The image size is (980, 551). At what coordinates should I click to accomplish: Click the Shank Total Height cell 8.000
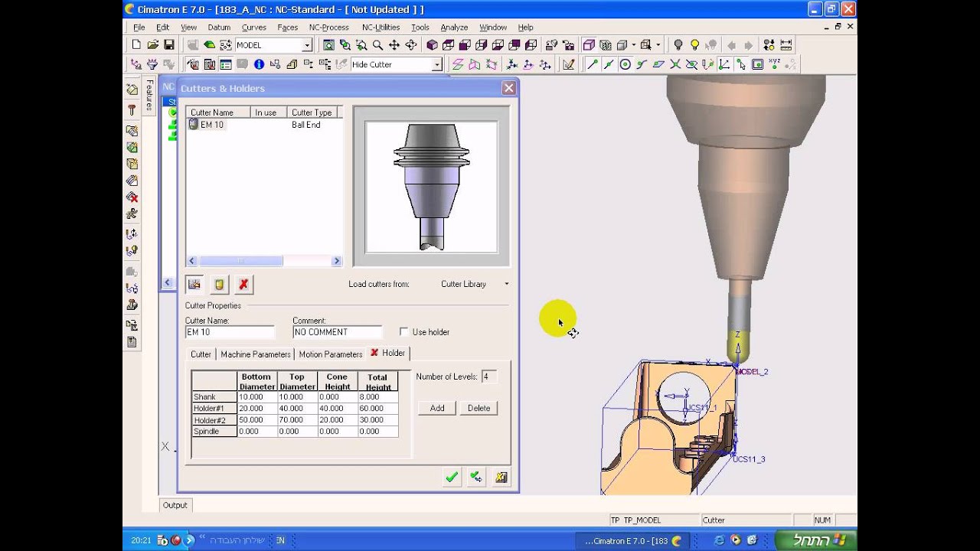point(377,397)
